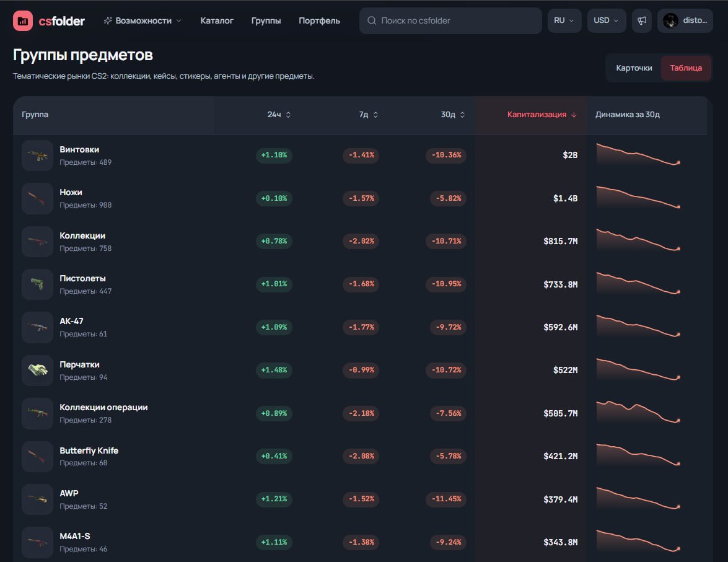Open the Butterfly Knife group
Screen dimensions: 728x562
coord(89,450)
